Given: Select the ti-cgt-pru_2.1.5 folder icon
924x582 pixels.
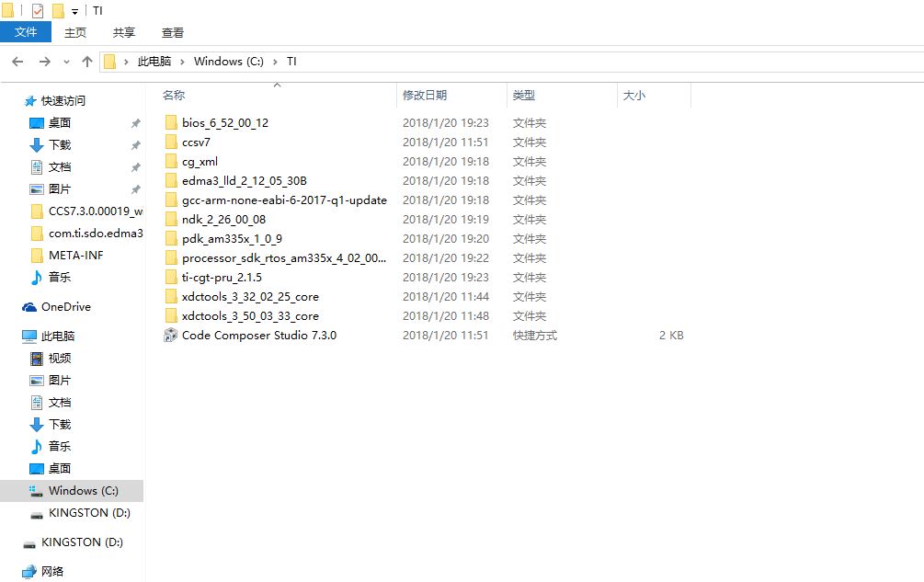Looking at the screenshot, I should 171,278.
